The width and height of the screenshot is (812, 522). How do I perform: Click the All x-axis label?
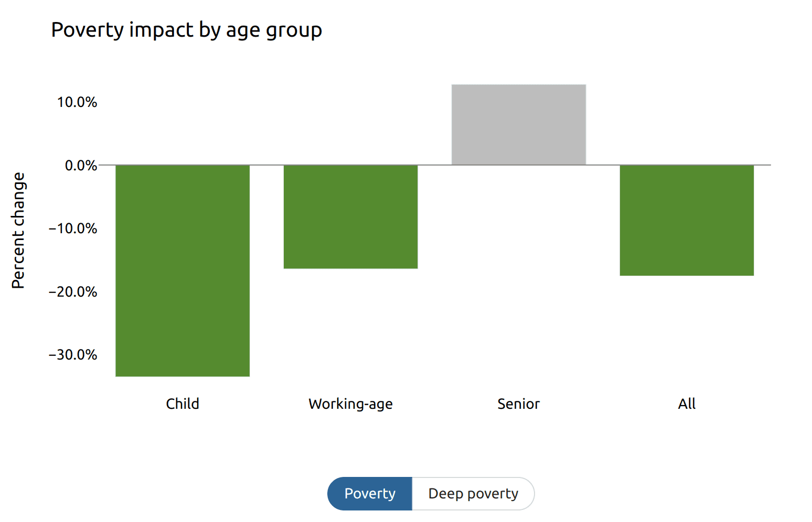[x=687, y=404]
